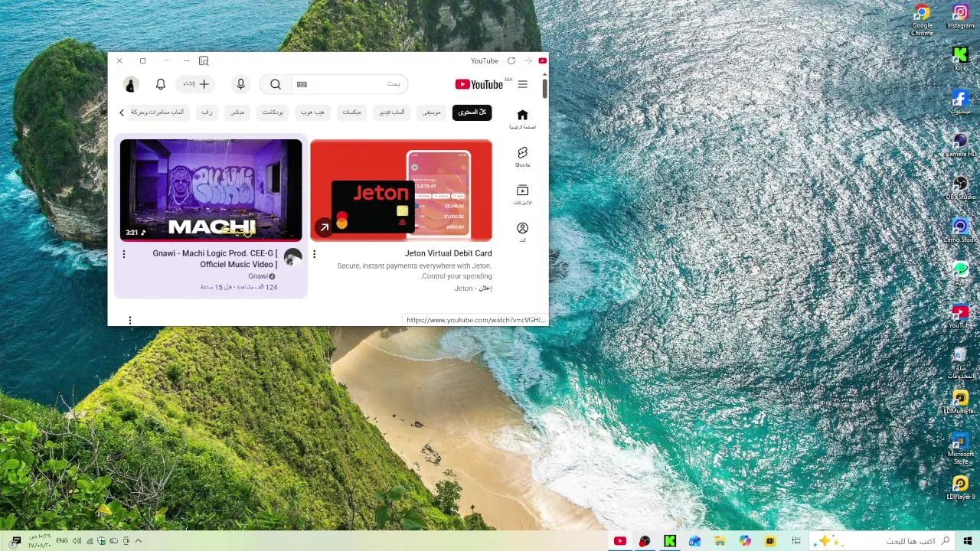The width and height of the screenshot is (980, 551).
Task: Click the back arrow in title bar
Action: click(528, 60)
